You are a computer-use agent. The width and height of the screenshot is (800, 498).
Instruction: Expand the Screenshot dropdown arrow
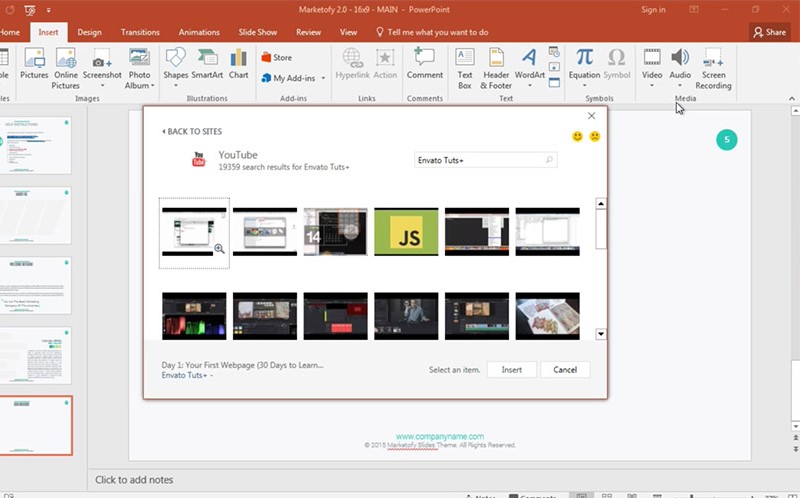pyautogui.click(x=102, y=86)
